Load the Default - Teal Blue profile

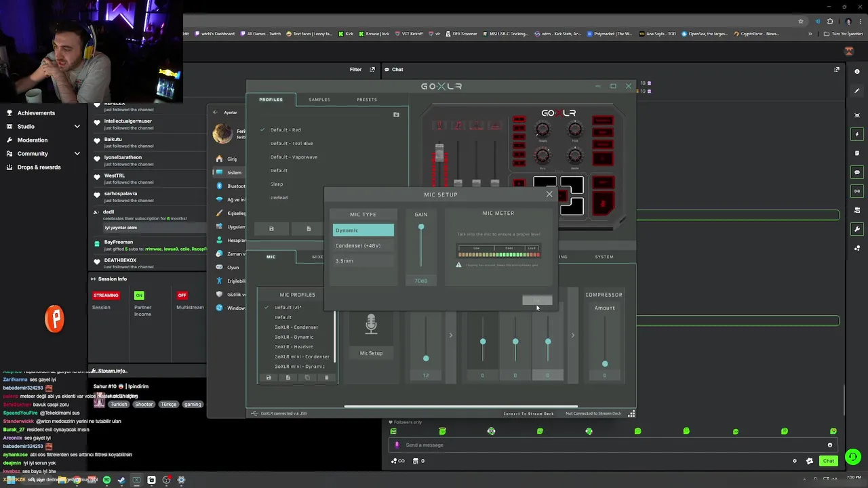click(x=292, y=143)
